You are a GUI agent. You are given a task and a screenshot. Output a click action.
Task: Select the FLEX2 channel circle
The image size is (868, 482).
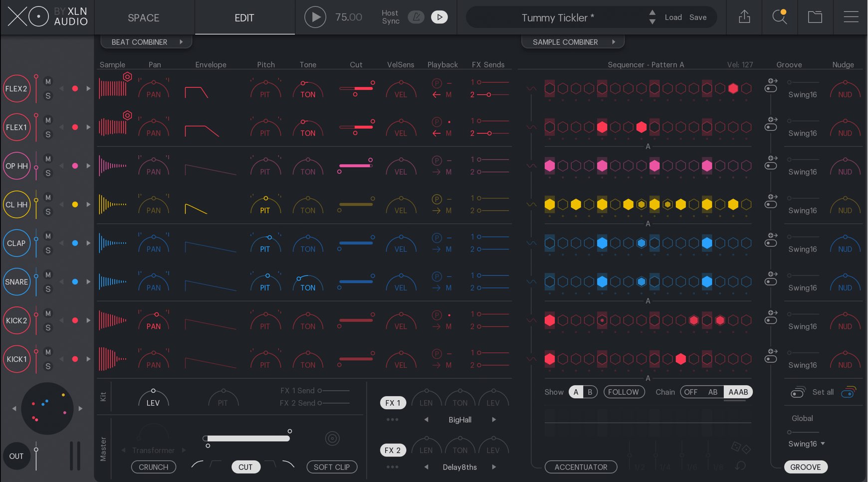click(16, 88)
